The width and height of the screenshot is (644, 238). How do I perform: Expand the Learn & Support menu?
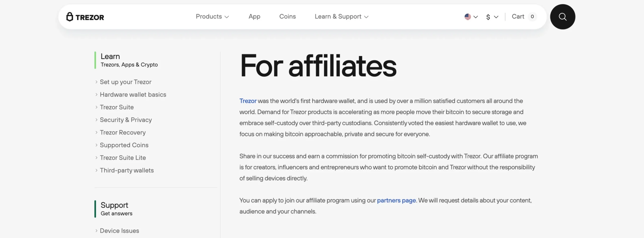[x=341, y=17]
